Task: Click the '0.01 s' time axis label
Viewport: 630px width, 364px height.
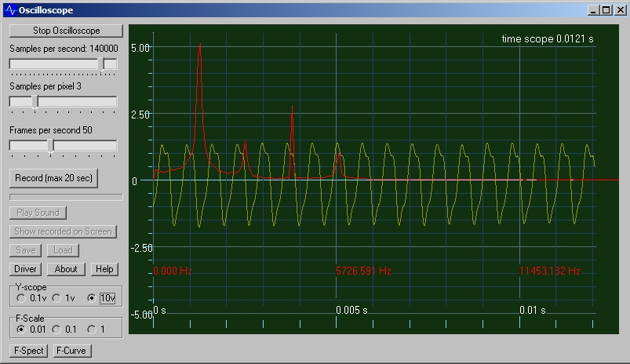Action: tap(533, 310)
